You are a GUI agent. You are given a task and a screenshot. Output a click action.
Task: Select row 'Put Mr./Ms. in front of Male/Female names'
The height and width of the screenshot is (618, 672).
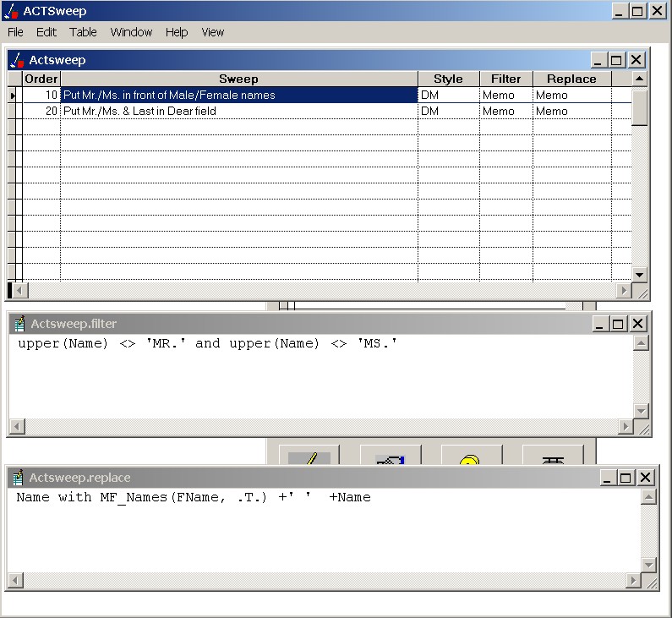tap(238, 95)
